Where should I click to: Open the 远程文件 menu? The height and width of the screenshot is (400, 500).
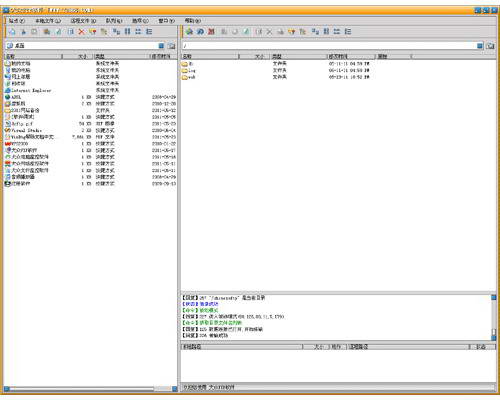coord(83,21)
